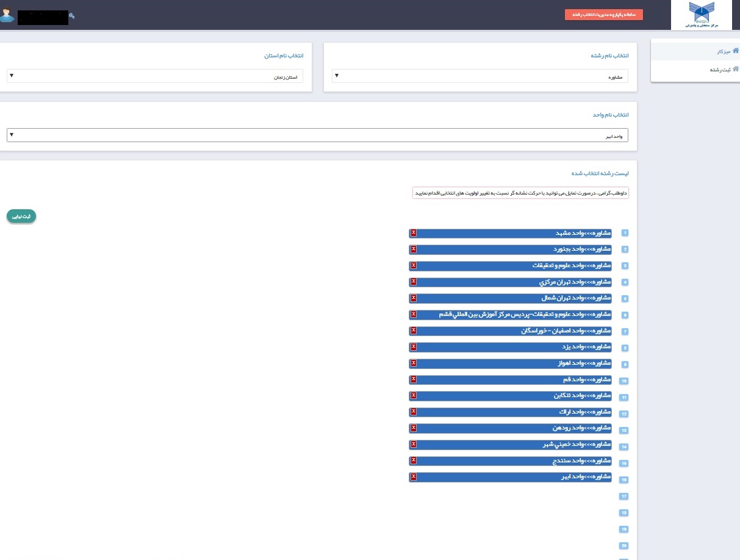Click the user avatar icon in the header
This screenshot has width=740, height=560.
point(7,15)
